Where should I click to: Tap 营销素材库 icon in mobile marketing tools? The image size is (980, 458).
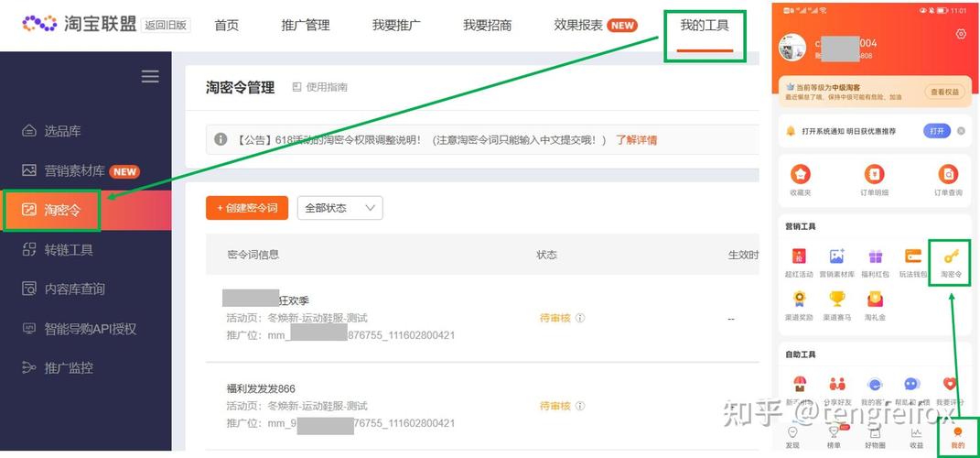(837, 256)
